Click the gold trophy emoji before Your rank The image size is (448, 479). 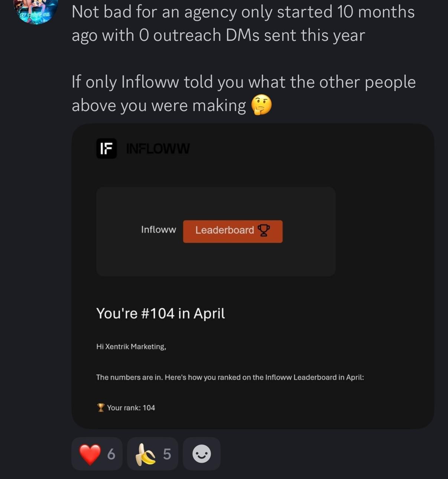click(x=101, y=408)
